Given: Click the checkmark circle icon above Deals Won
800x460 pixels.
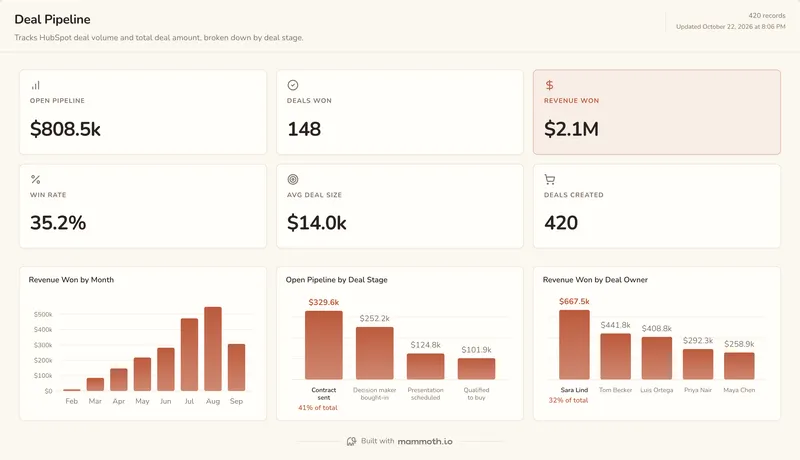Looking at the screenshot, I should 293,85.
